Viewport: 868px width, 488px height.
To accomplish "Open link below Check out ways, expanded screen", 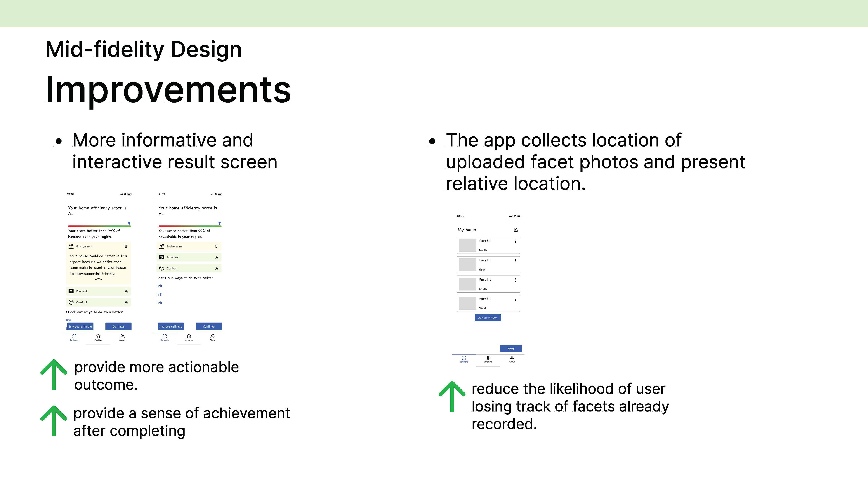I will coord(69,320).
